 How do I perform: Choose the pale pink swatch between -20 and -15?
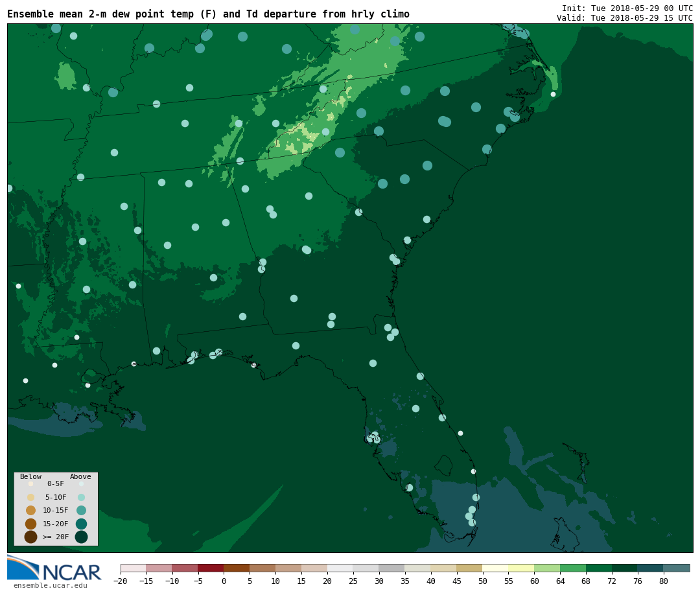click(134, 568)
